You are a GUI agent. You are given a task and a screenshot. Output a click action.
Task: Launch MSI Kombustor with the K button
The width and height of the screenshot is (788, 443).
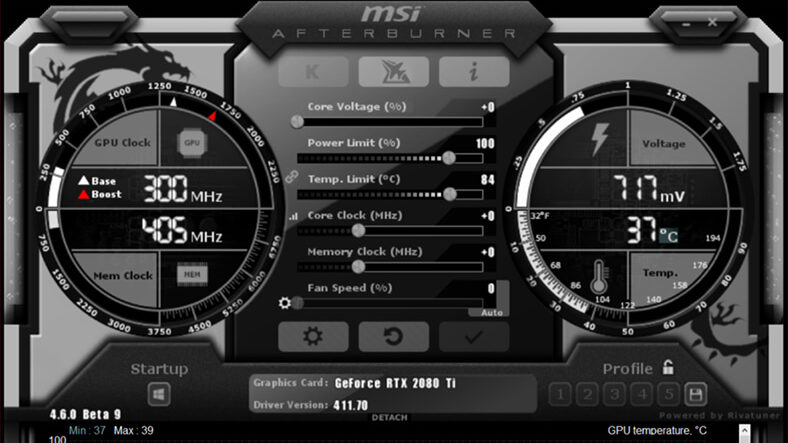coord(313,71)
